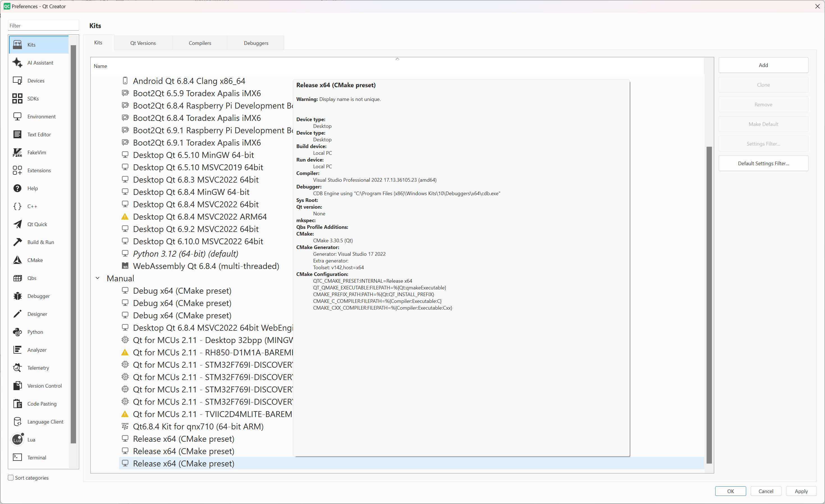
Task: Select the Debugger bug icon category
Action: [x=17, y=296]
